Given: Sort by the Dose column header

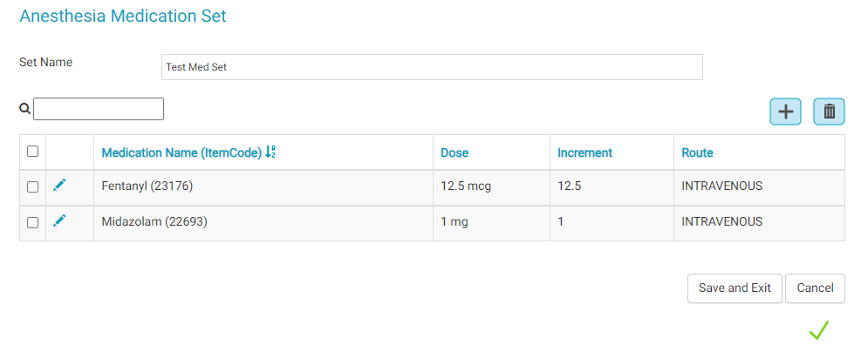Looking at the screenshot, I should pyautogui.click(x=455, y=152).
